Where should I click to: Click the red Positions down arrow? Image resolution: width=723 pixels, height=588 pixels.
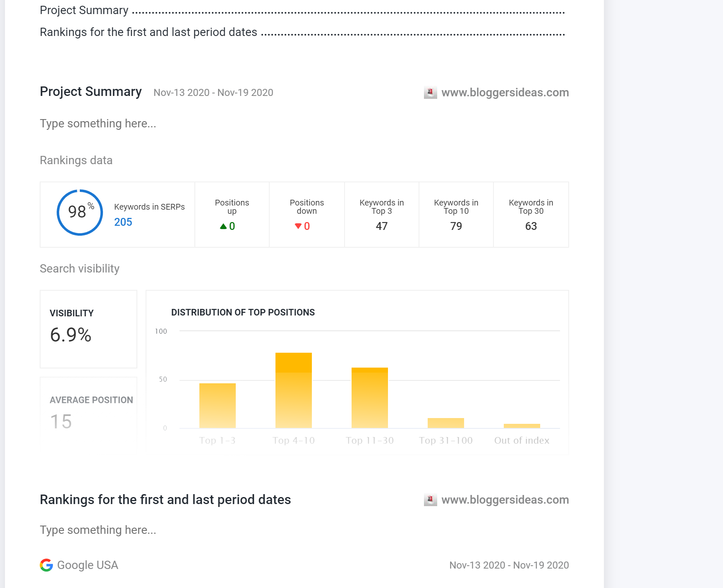tap(298, 226)
